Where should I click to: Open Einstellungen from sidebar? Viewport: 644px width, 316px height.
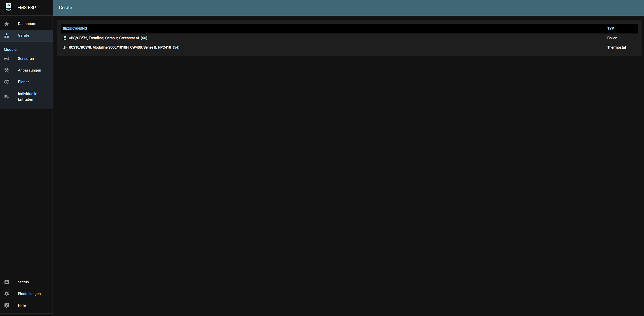[x=26, y=294]
